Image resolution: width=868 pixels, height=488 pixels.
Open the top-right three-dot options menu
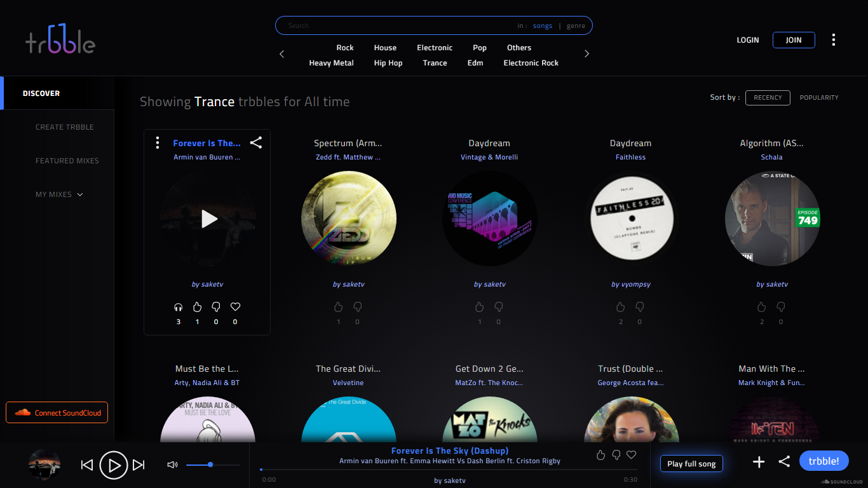pos(834,40)
